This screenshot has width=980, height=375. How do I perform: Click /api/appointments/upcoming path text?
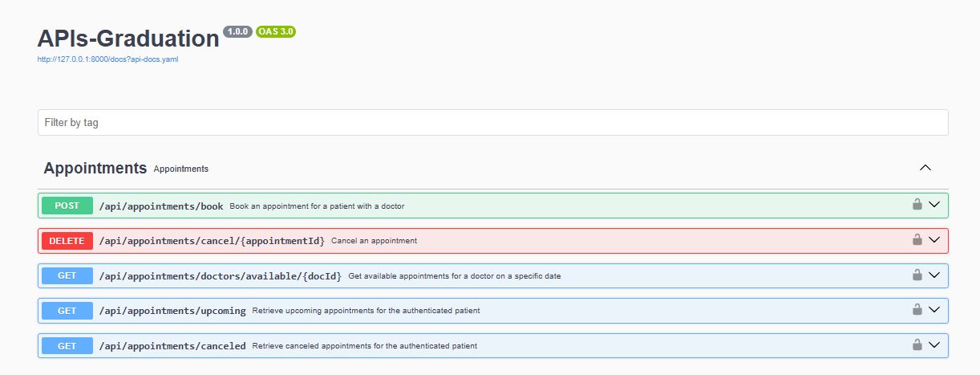pos(172,311)
